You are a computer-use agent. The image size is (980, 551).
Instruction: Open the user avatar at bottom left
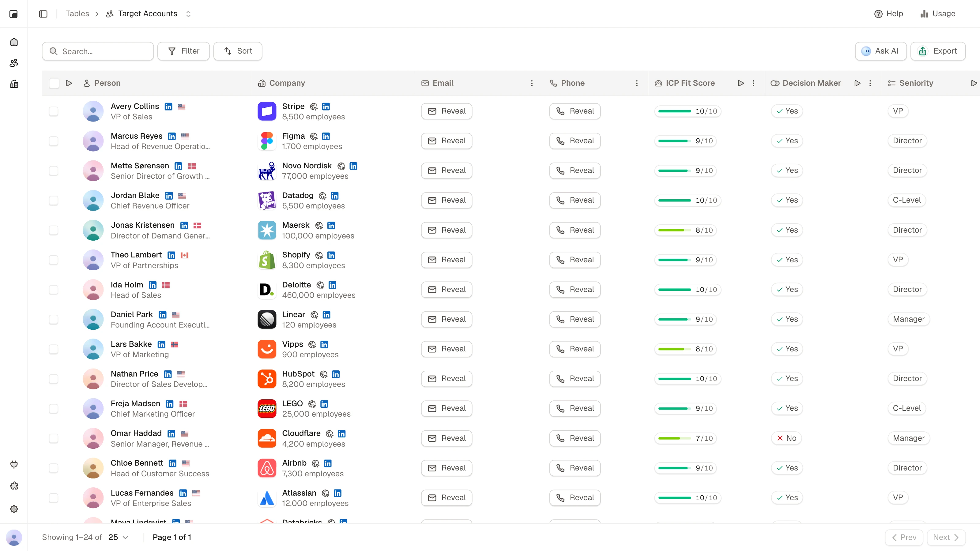tap(14, 538)
